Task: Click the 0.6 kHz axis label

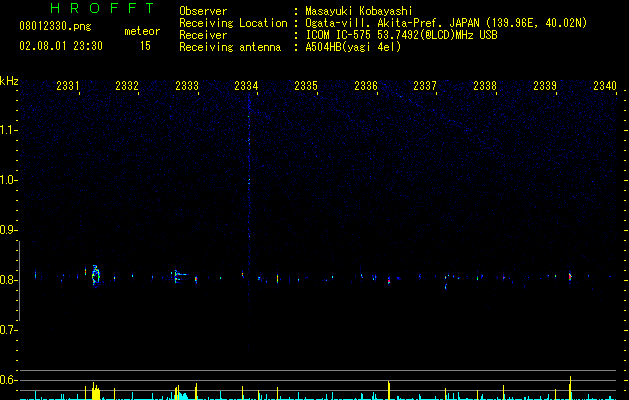Action: [8, 380]
